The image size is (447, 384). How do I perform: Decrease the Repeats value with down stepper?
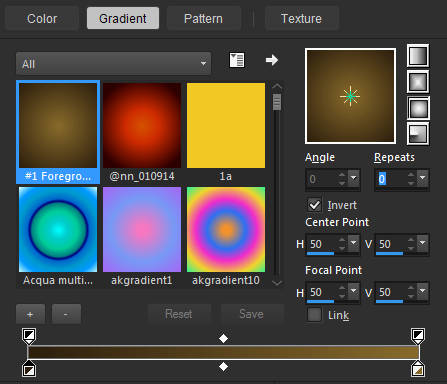coord(411,183)
